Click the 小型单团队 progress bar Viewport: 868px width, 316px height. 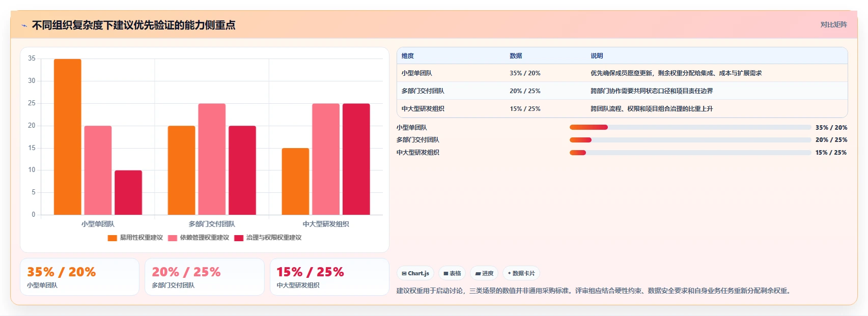coord(690,127)
